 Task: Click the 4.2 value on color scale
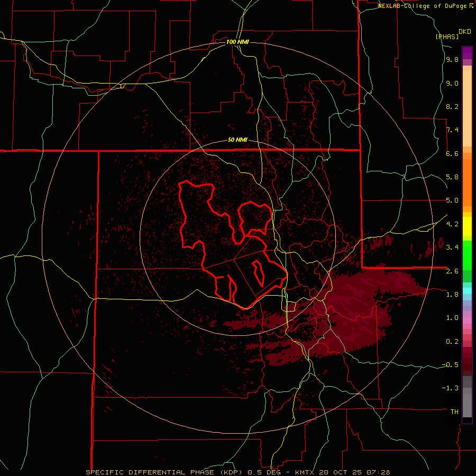452,224
